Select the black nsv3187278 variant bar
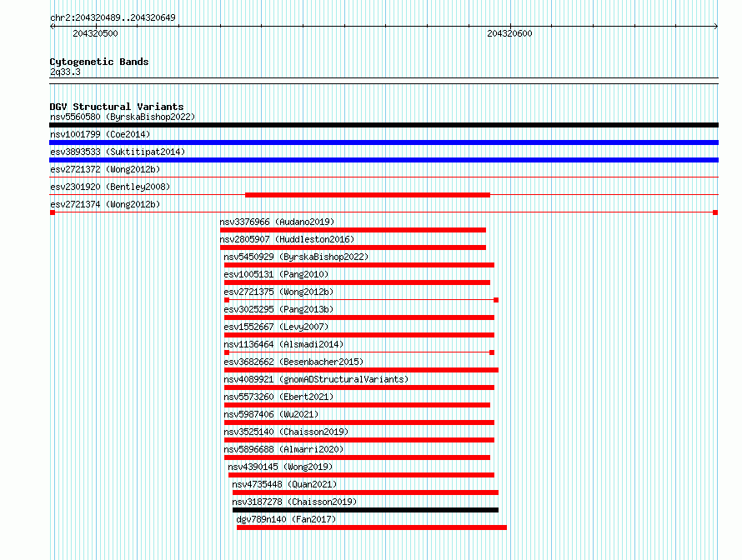This screenshot has width=742, height=560. pos(365,510)
